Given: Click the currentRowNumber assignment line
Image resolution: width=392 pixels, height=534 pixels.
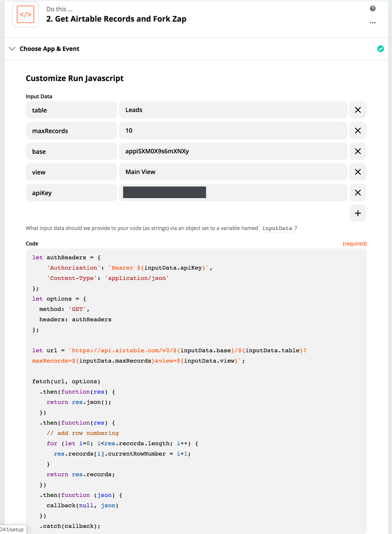Looking at the screenshot, I should point(122,453).
